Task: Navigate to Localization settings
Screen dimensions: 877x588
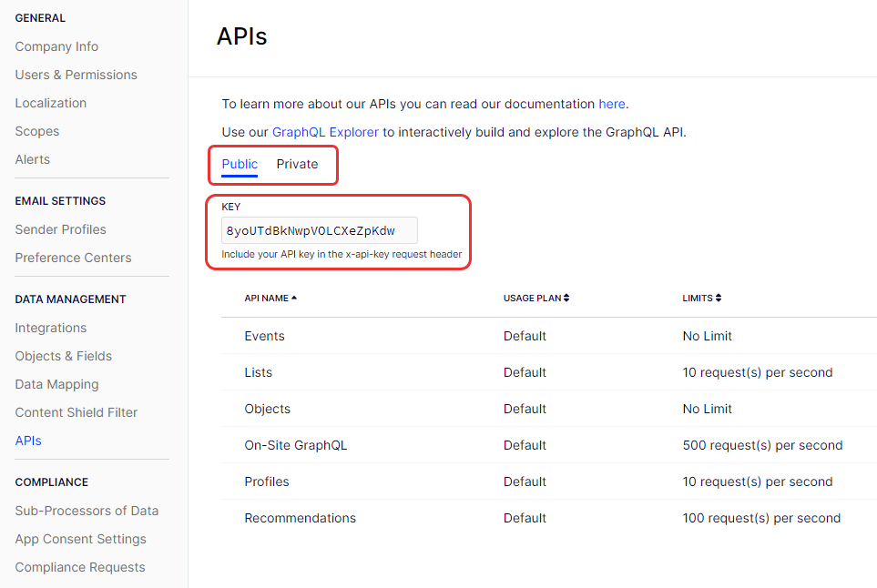Action: [51, 103]
